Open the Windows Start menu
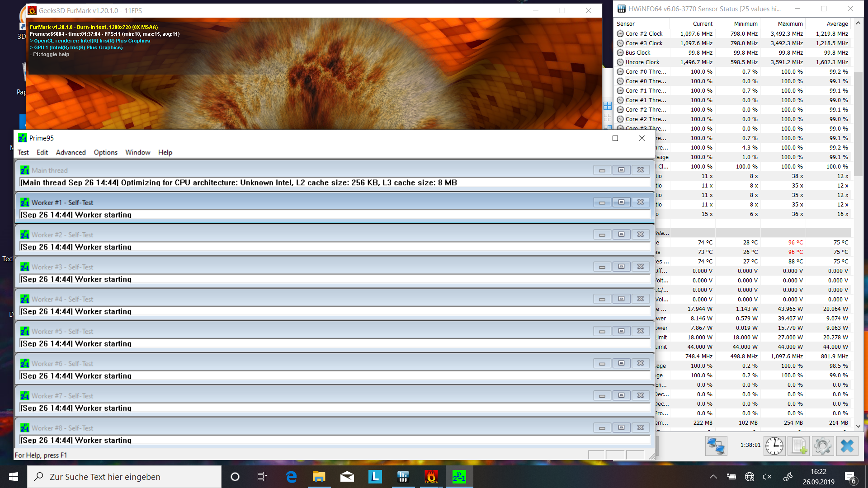The image size is (868, 488). point(14,477)
